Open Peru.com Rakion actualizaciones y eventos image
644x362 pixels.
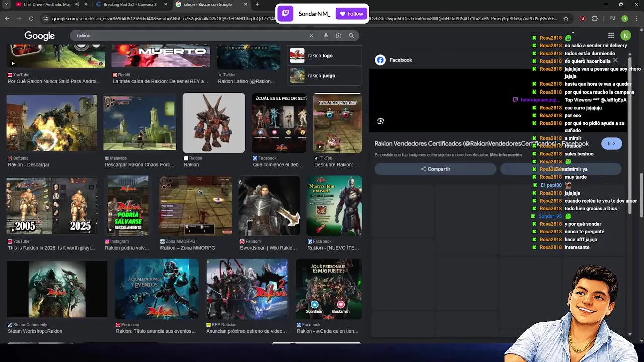[156, 289]
